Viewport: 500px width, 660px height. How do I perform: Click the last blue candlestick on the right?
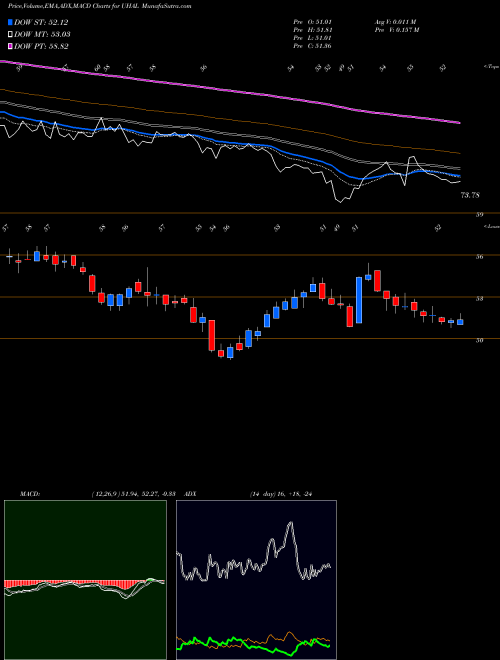[460, 322]
